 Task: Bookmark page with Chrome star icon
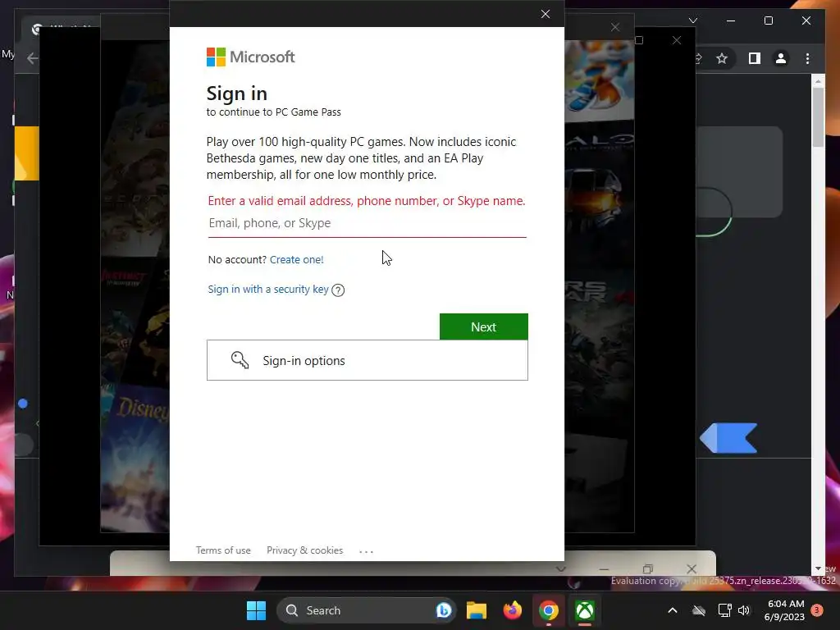722,58
